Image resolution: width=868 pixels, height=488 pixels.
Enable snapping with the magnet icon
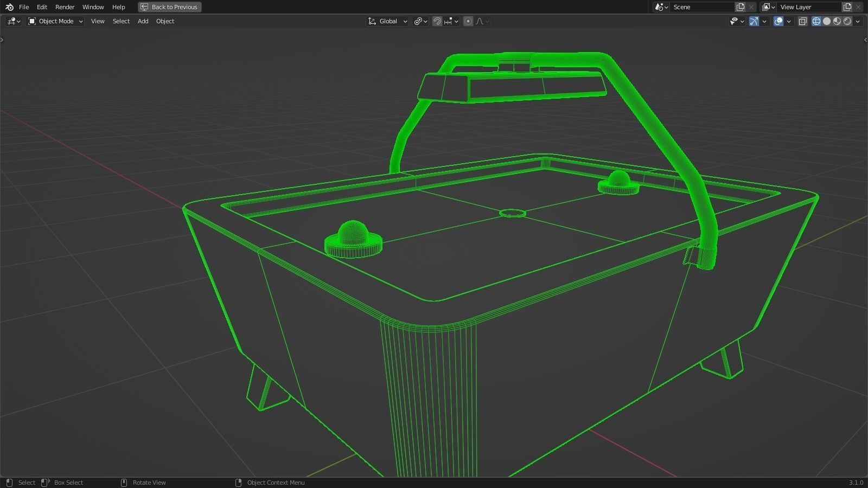437,21
